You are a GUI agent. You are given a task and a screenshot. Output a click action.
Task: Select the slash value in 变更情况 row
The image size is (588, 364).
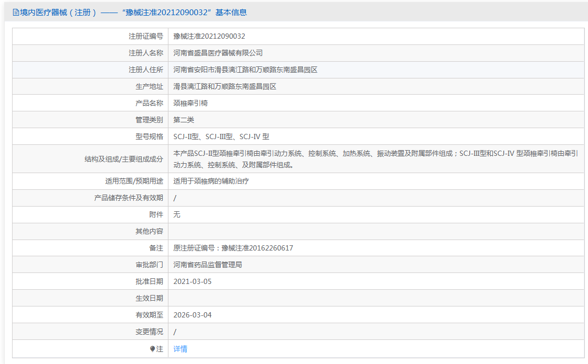[175, 332]
